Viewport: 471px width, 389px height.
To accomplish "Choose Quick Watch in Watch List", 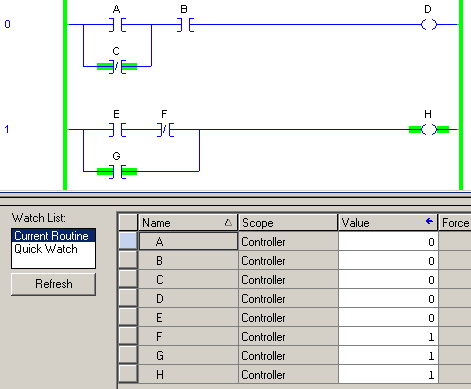I will (x=46, y=249).
